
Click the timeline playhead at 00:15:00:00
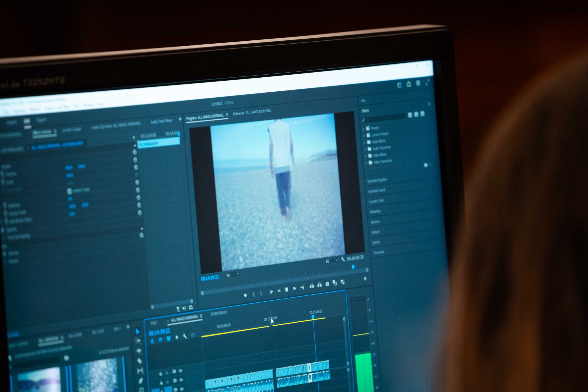(313, 317)
